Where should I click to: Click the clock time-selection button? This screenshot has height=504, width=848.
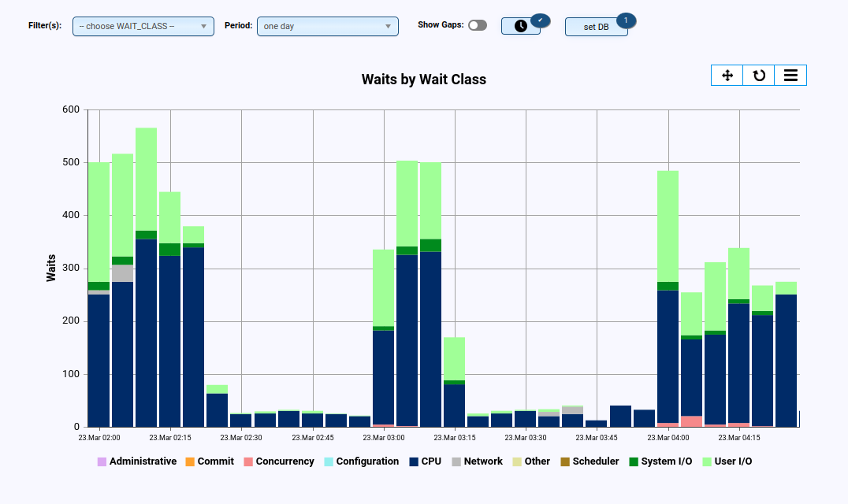pyautogui.click(x=520, y=25)
